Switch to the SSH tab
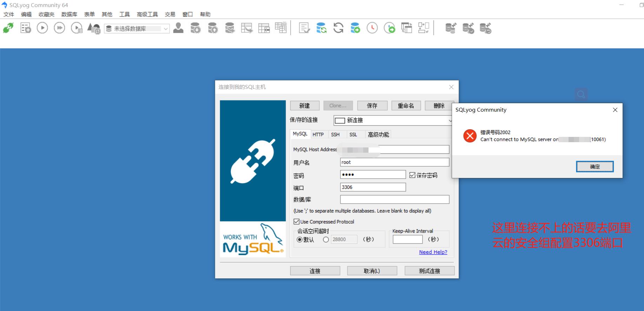This screenshot has height=311, width=644. (x=336, y=134)
